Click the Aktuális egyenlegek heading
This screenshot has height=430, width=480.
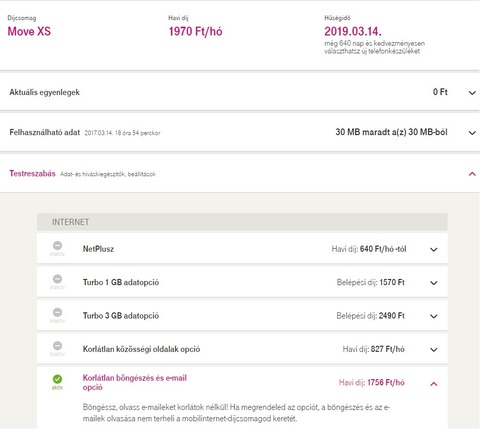tap(44, 92)
